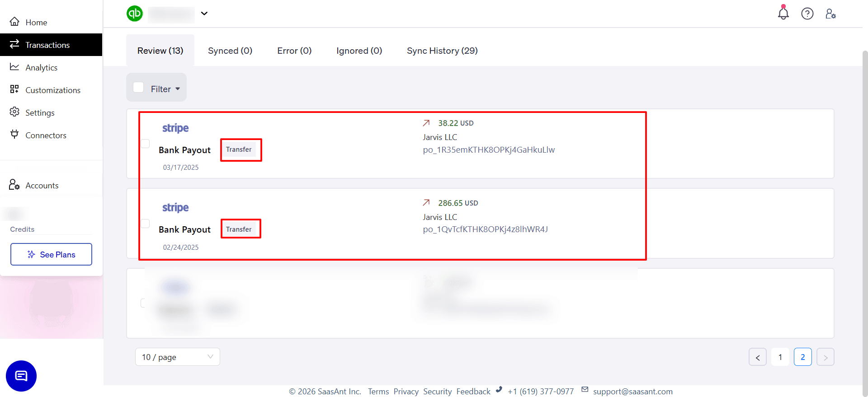868x397 pixels.
Task: Click Stripe logo on 02/24/2025 payout
Action: pyautogui.click(x=175, y=208)
